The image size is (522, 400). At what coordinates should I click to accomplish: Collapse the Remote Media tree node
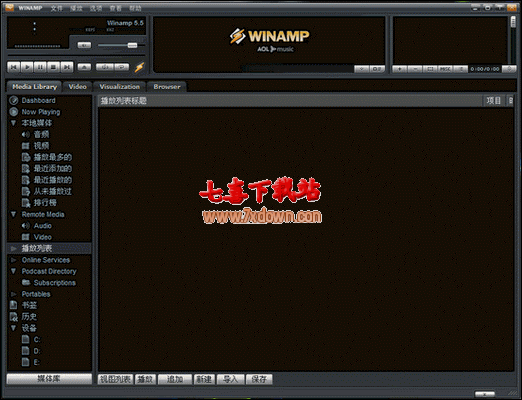point(13,214)
